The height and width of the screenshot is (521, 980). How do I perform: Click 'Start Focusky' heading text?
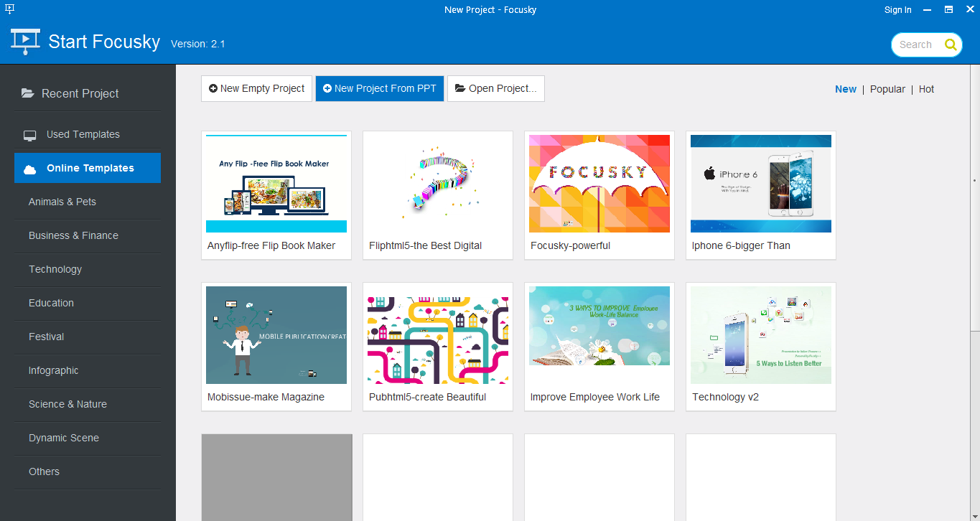coord(104,42)
